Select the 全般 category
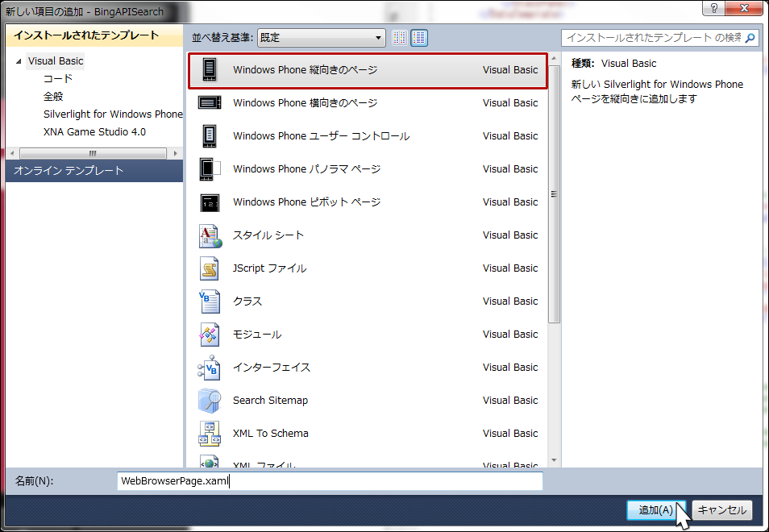 (53, 96)
